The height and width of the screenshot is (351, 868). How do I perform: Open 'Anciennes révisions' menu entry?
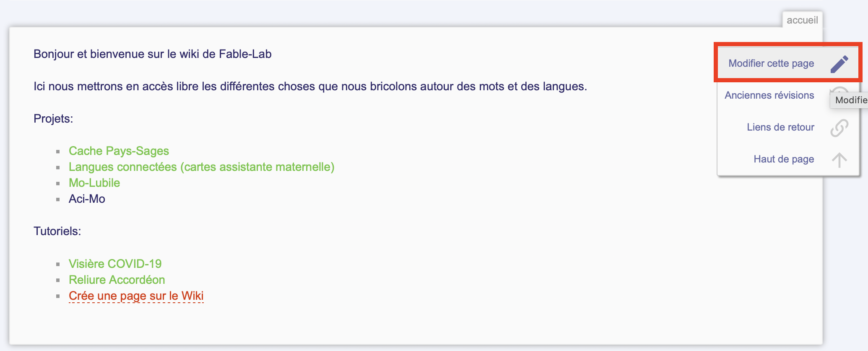tap(769, 95)
